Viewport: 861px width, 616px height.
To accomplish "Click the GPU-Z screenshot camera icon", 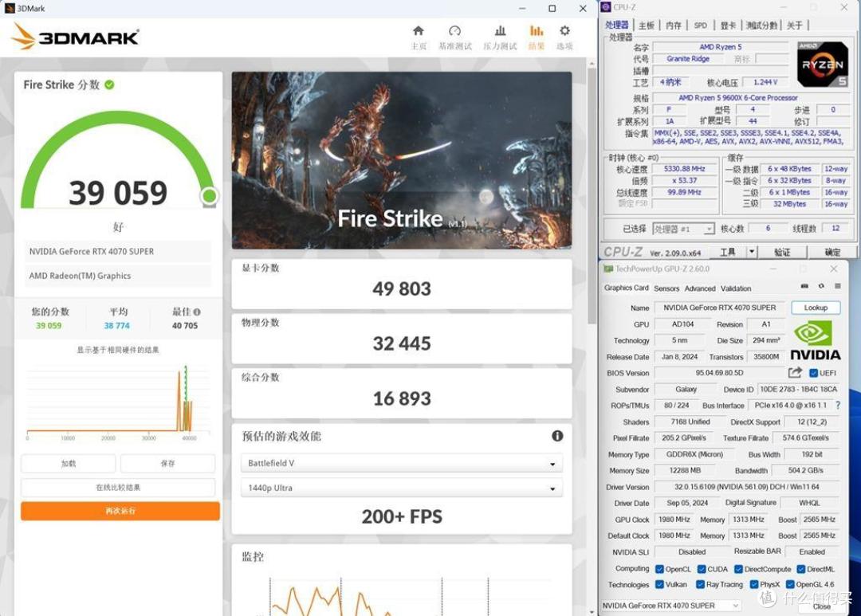I will click(x=804, y=286).
